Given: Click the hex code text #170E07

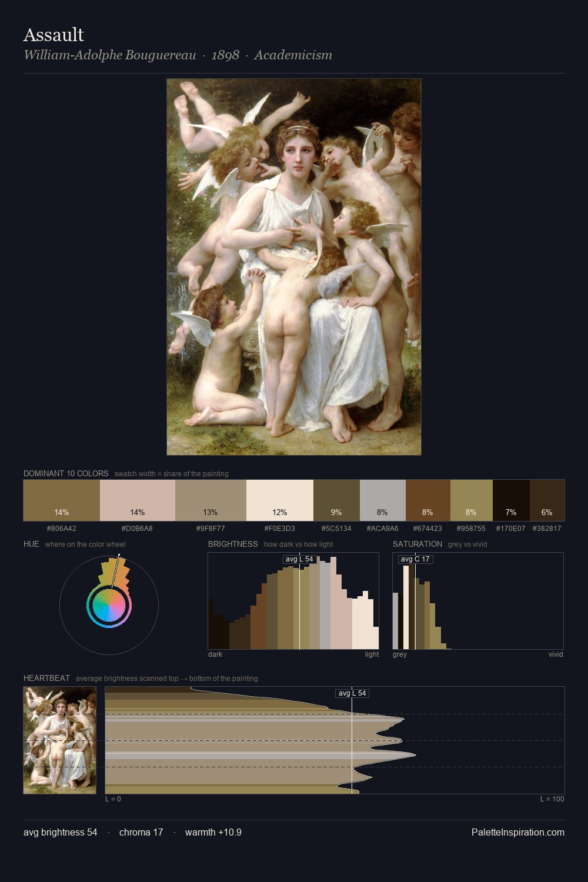Looking at the screenshot, I should (511, 529).
